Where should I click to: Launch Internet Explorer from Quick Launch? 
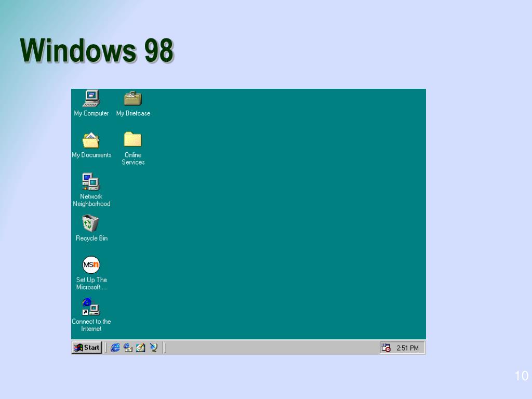click(x=115, y=348)
